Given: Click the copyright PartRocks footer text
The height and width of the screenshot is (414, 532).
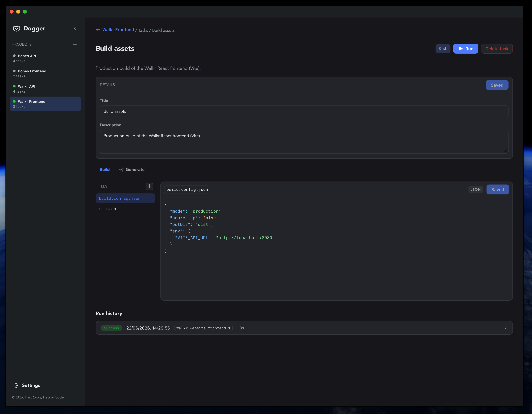Looking at the screenshot, I should click(39, 397).
